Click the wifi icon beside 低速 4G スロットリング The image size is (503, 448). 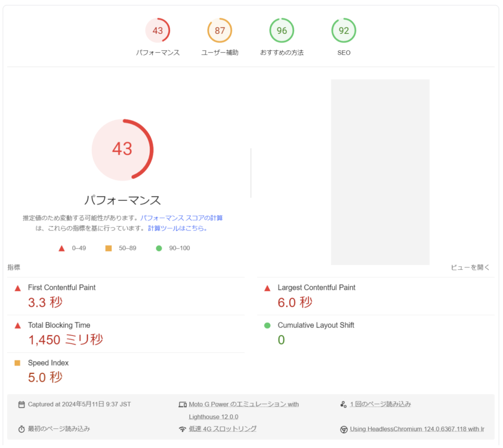182,429
